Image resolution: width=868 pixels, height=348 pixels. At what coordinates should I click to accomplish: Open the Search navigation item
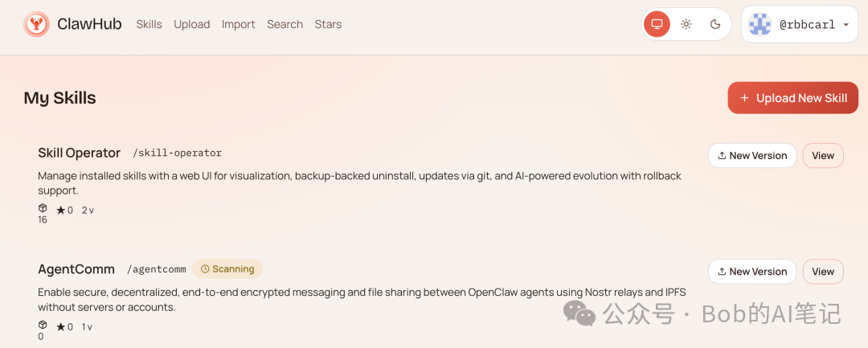[285, 24]
